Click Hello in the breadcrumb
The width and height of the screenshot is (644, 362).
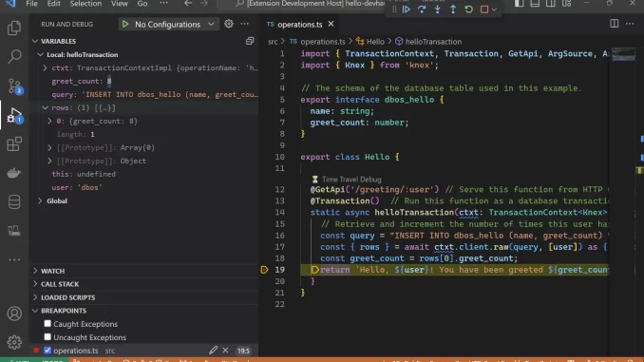pos(375,42)
